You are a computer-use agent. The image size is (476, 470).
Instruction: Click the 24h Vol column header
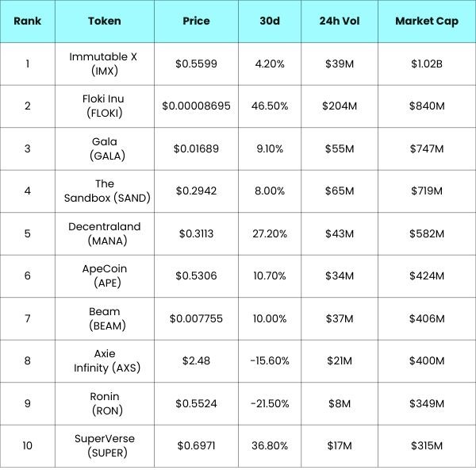coord(340,21)
